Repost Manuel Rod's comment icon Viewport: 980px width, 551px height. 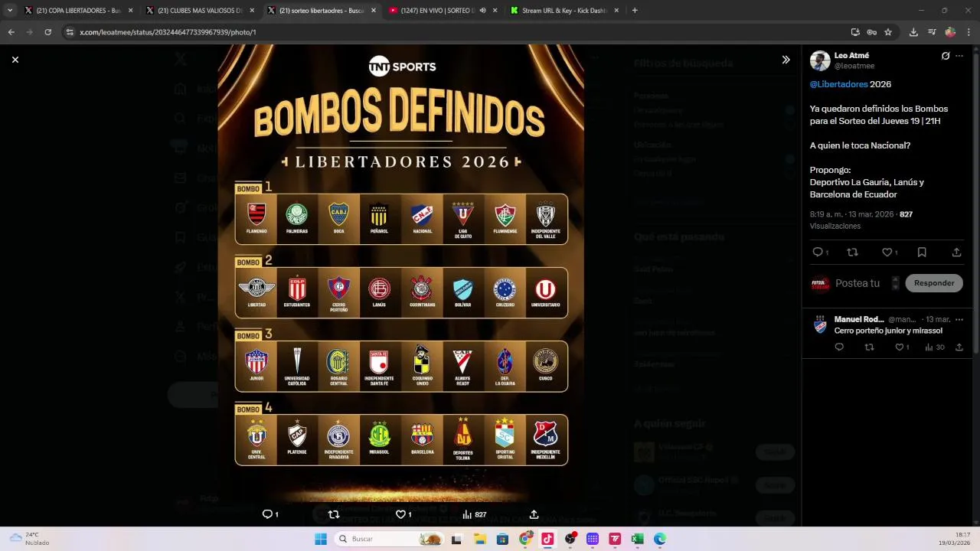869,347
